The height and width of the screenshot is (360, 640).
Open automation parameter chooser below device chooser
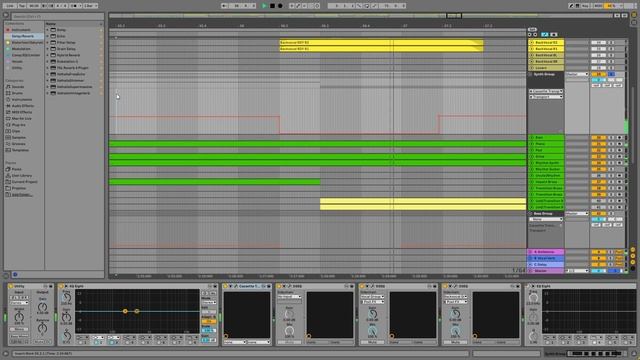[x=546, y=97]
